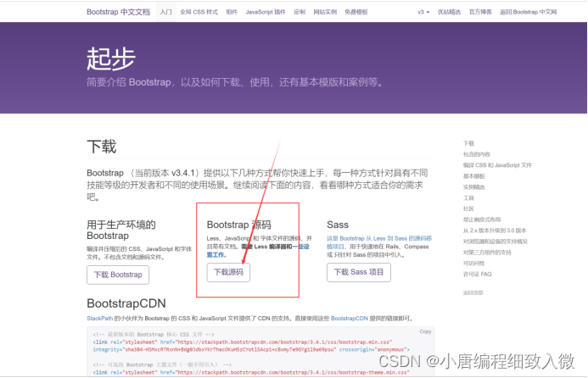This screenshot has width=588, height=378.
Task: Open the JavaScript 插件 nav item
Action: pos(266,12)
